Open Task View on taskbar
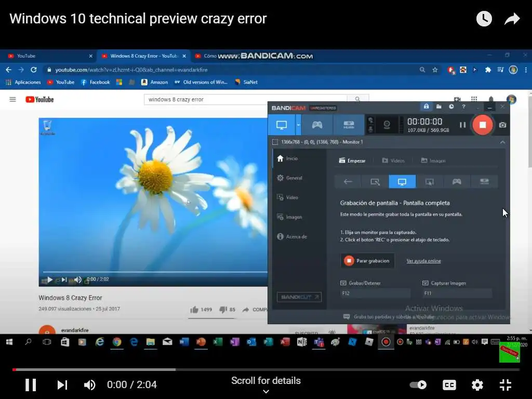Viewport: 532px width, 399px height. [47, 342]
